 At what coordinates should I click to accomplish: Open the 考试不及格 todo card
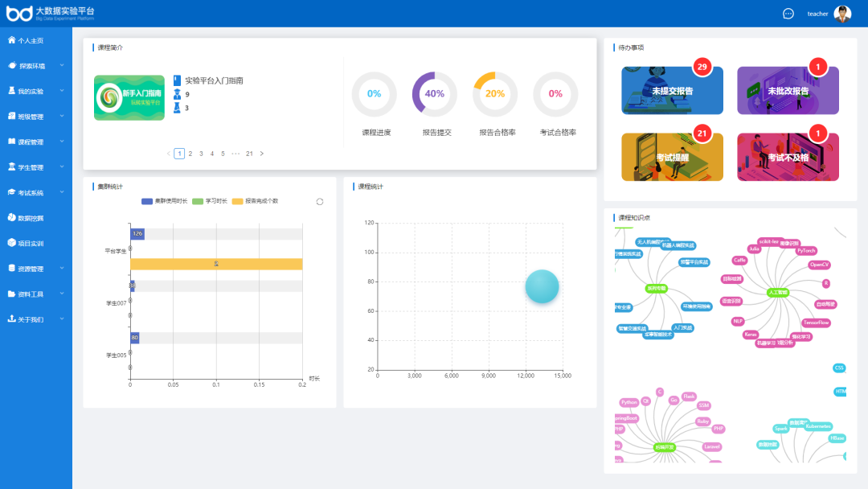(x=788, y=157)
